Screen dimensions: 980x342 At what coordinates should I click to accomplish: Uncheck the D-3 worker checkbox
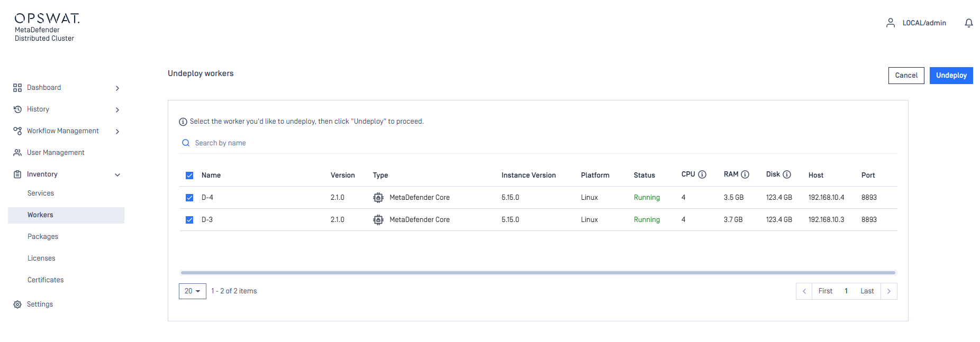(189, 220)
